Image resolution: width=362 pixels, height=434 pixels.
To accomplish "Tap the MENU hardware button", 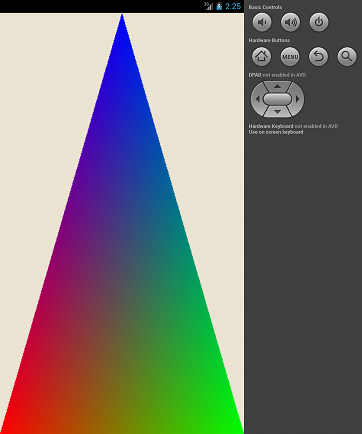I will (x=290, y=56).
